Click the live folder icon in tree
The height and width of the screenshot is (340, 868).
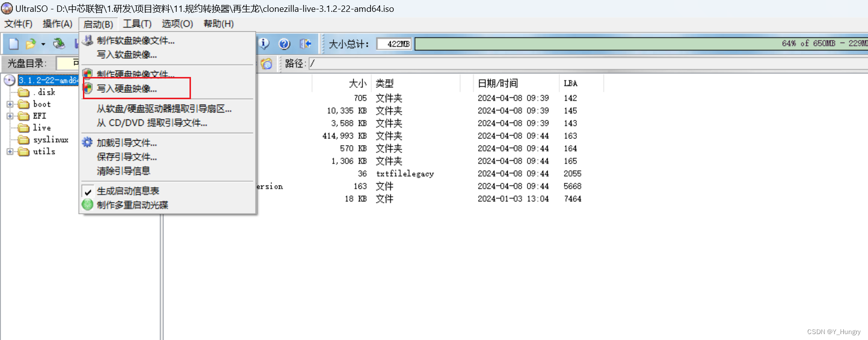tap(24, 128)
